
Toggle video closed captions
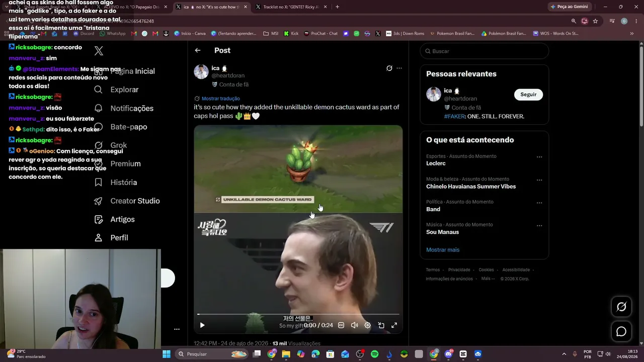[341, 325]
